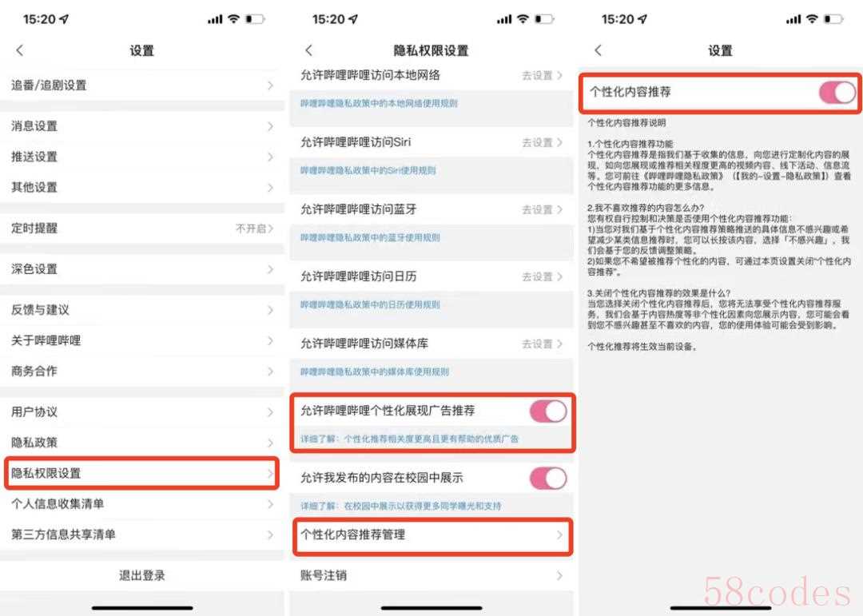Open 其他设置
The width and height of the screenshot is (863, 616).
[142, 187]
